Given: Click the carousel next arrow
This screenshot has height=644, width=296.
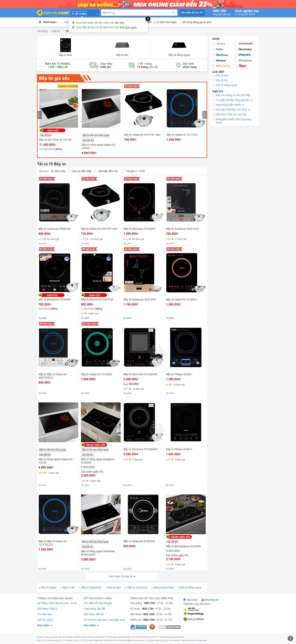Looking at the screenshot, I should point(204,115).
